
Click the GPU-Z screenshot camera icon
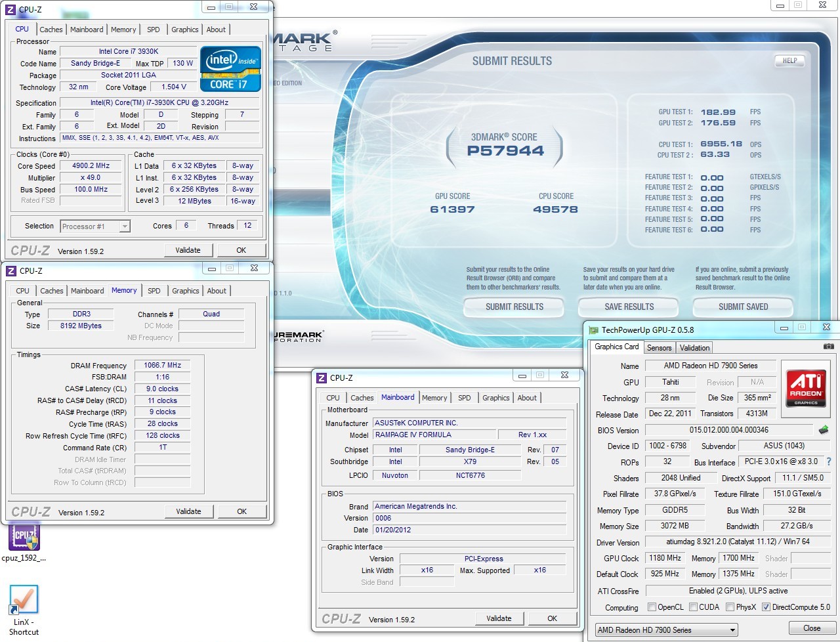point(828,347)
